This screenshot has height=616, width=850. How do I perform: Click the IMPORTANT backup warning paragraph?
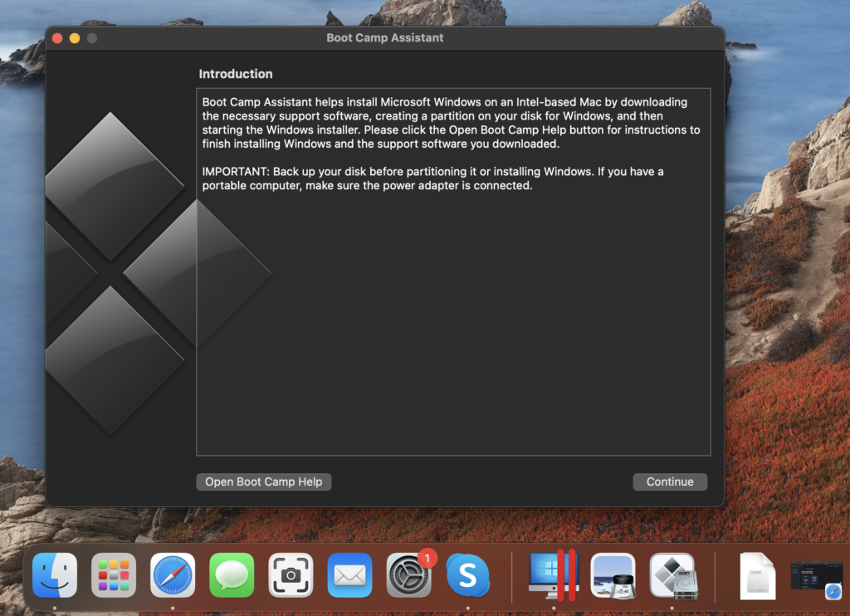[x=432, y=178]
